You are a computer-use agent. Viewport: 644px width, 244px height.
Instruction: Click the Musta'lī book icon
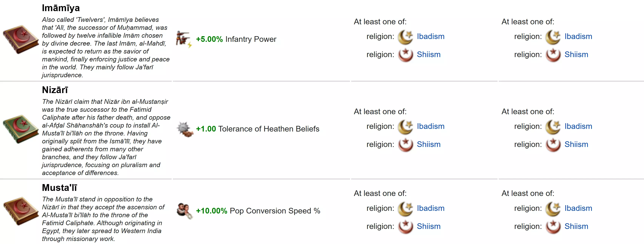click(x=21, y=211)
